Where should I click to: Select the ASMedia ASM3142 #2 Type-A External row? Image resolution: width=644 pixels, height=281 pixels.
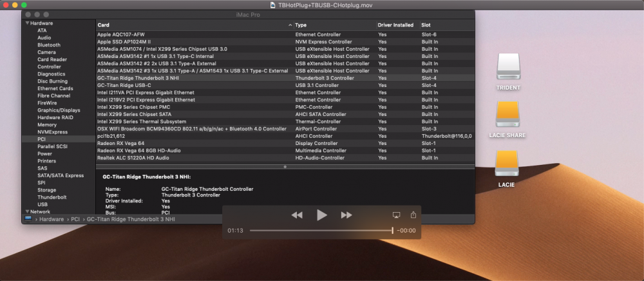285,64
